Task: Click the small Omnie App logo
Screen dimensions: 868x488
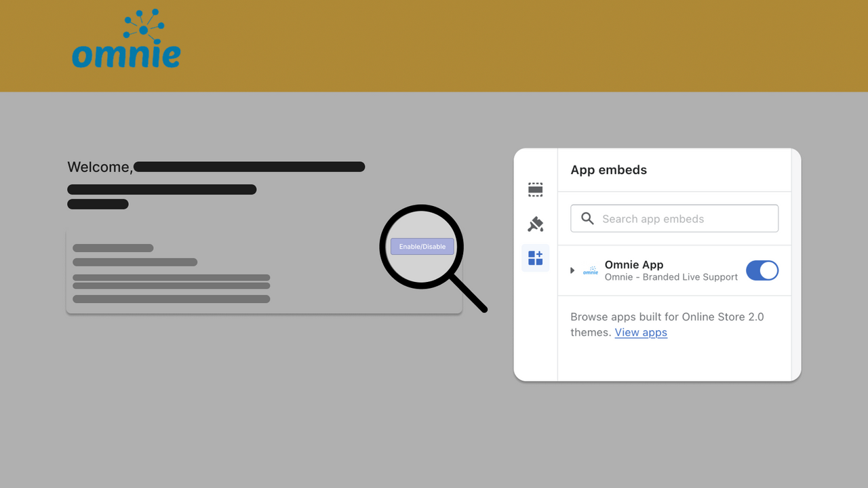Action: (x=591, y=270)
